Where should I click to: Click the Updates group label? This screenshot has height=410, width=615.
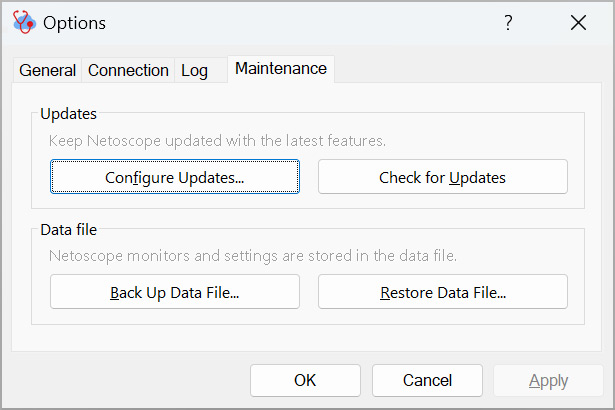[69, 114]
